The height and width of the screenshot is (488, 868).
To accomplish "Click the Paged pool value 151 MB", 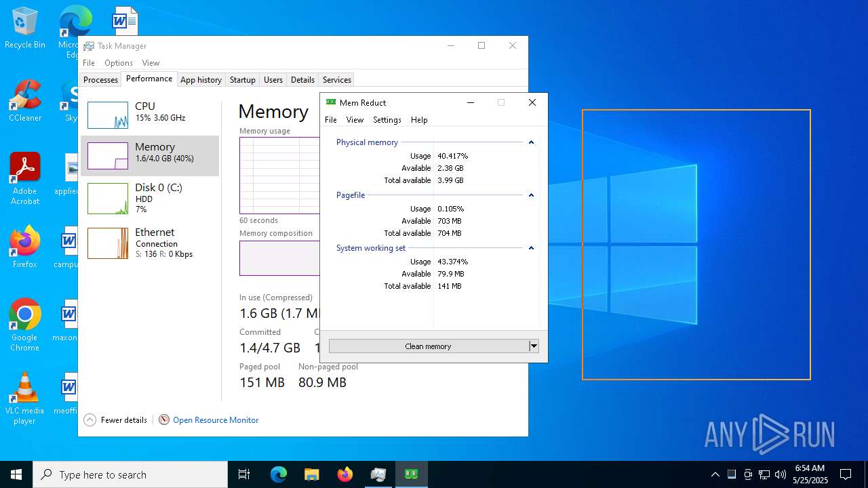I will (x=262, y=382).
